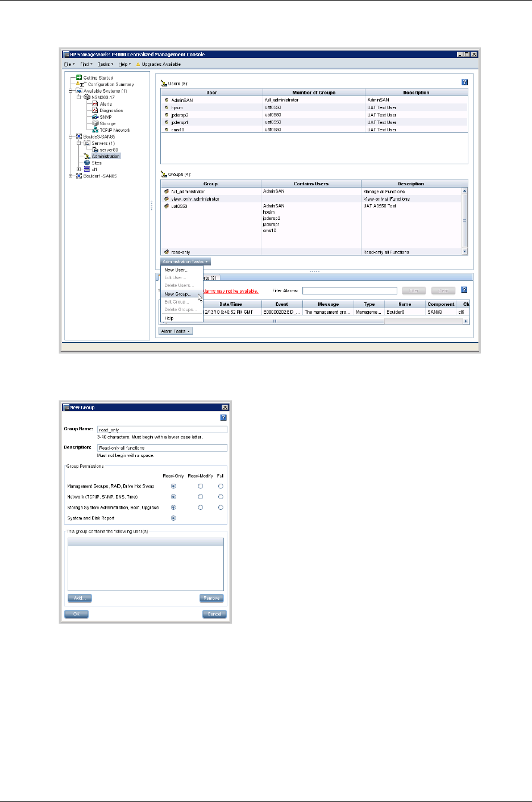The width and height of the screenshot is (532, 802).
Task: Click the AdminSAN user row icon
Action: [167, 100]
